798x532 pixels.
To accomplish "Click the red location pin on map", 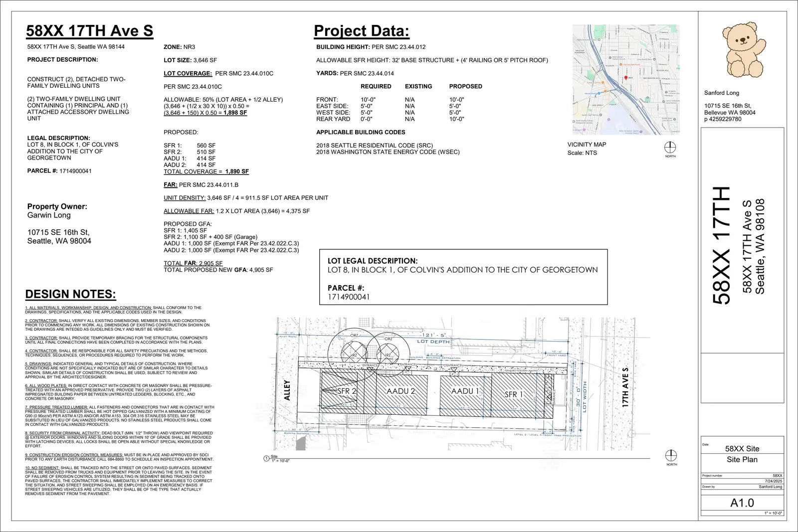I will [x=626, y=79].
